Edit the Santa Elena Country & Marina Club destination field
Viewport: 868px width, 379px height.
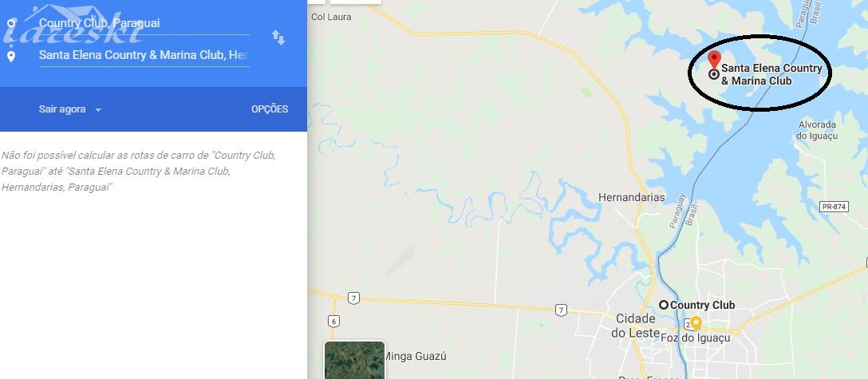pos(144,56)
